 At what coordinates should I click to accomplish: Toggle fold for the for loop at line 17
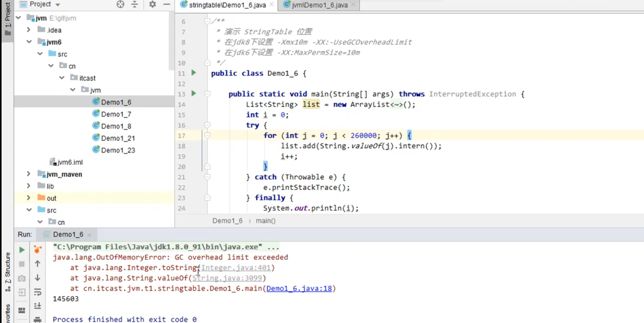[207, 135]
